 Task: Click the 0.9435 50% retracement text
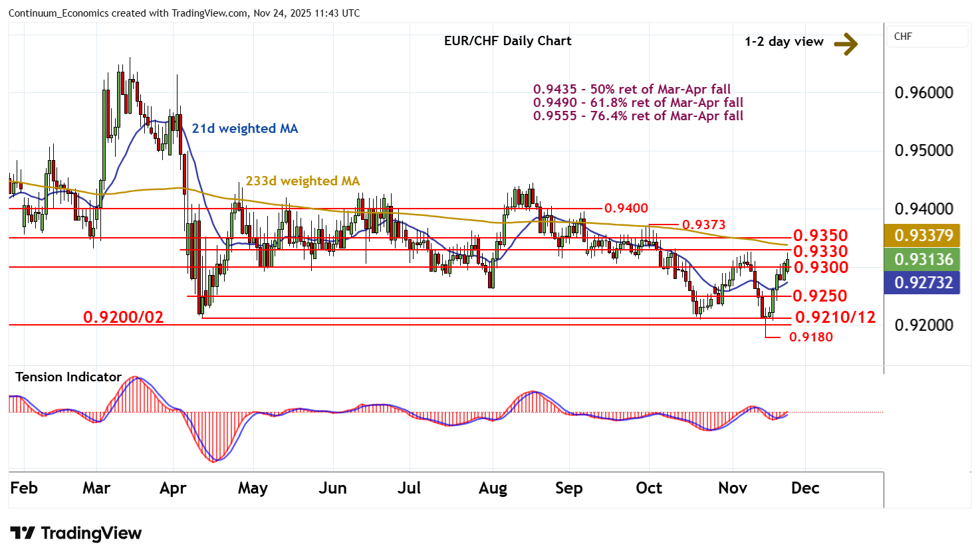point(632,90)
